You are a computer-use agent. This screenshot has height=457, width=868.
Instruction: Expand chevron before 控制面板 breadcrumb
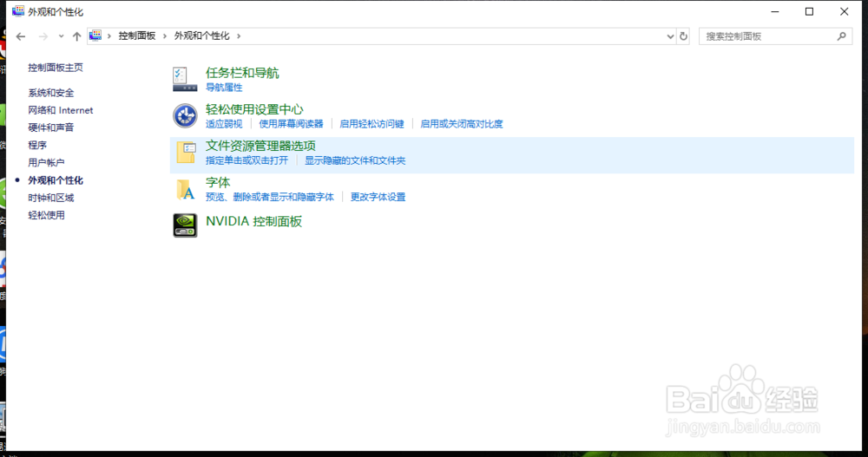click(x=109, y=36)
